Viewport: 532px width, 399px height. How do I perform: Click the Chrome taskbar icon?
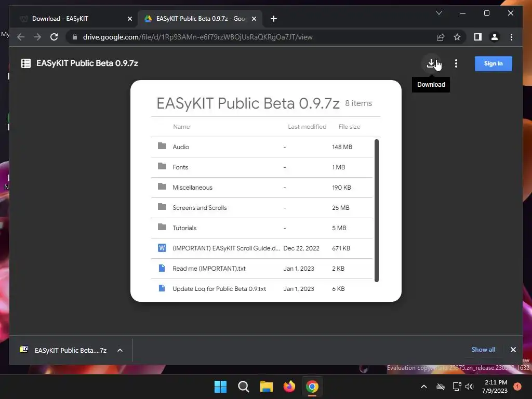(312, 387)
